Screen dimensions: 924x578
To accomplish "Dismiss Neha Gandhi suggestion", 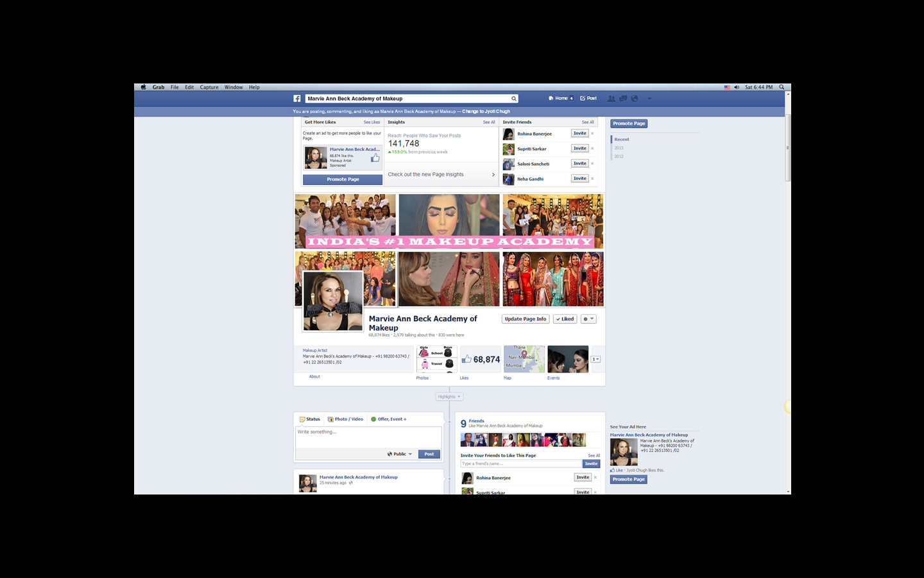I will [592, 179].
